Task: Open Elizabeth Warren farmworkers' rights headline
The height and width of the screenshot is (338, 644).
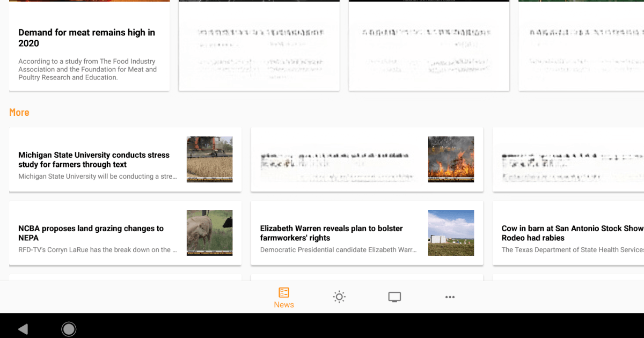Action: tap(331, 233)
